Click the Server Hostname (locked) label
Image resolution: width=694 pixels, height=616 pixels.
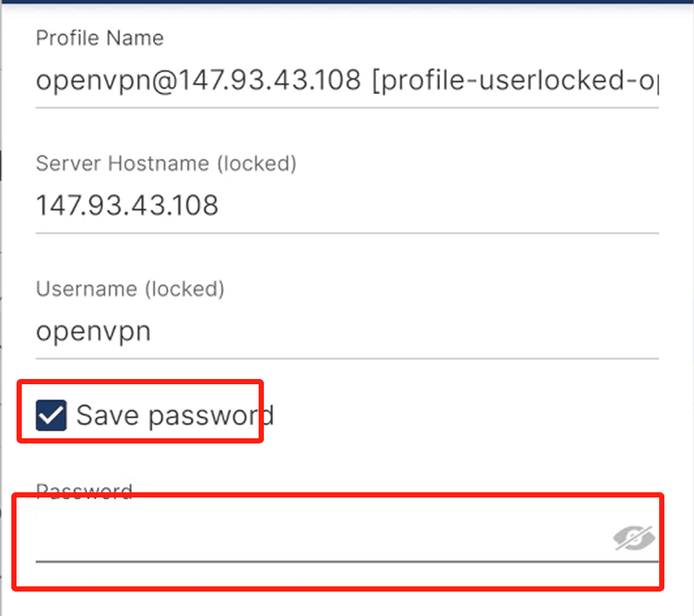[165, 164]
